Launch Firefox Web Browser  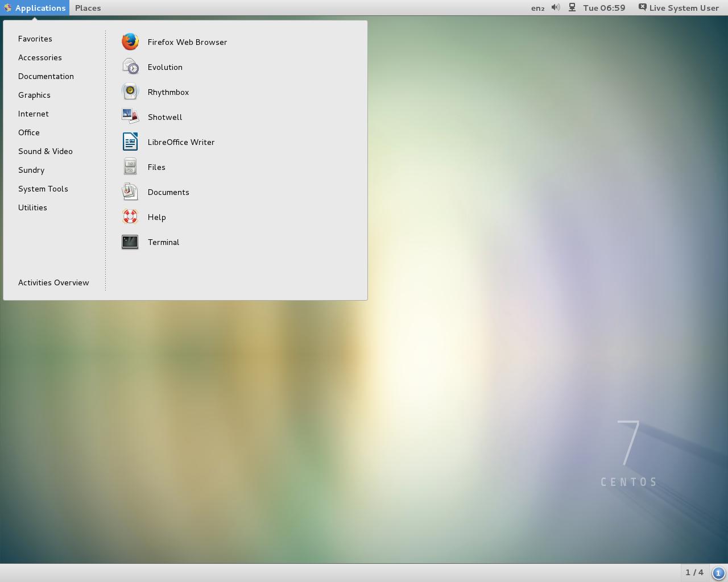[x=187, y=42]
